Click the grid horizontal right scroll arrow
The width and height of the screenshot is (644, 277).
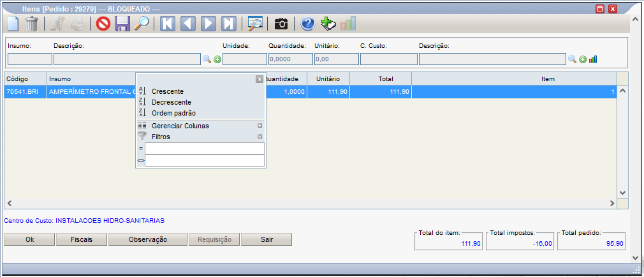click(x=612, y=203)
